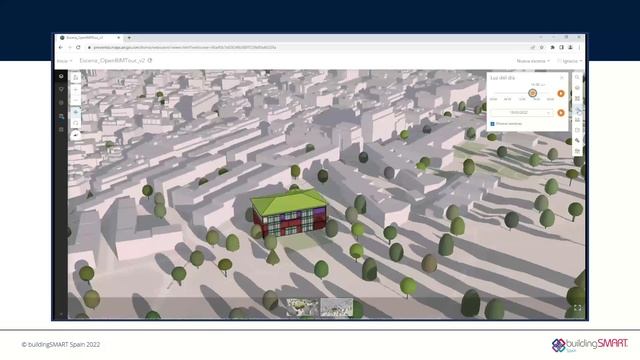This screenshot has height=360, width=640.
Task: Expand the Inicio dropdown menu
Action: click(x=64, y=61)
